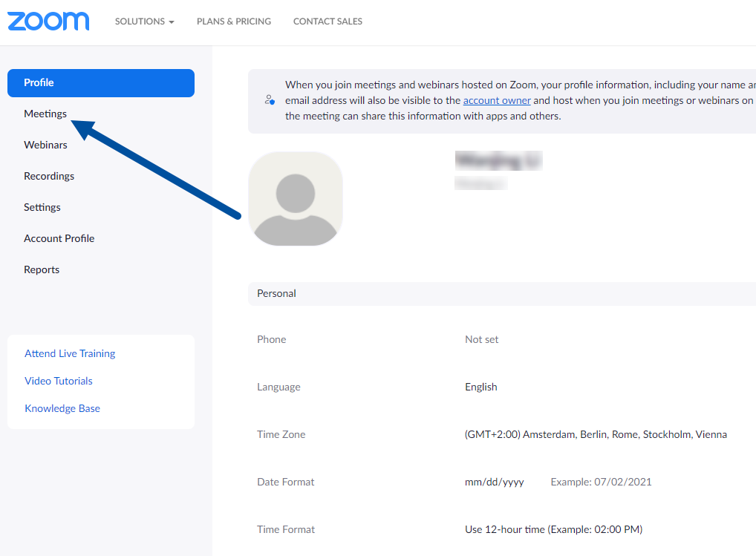The image size is (756, 556).
Task: Open Plans & Pricing page
Action: point(234,22)
